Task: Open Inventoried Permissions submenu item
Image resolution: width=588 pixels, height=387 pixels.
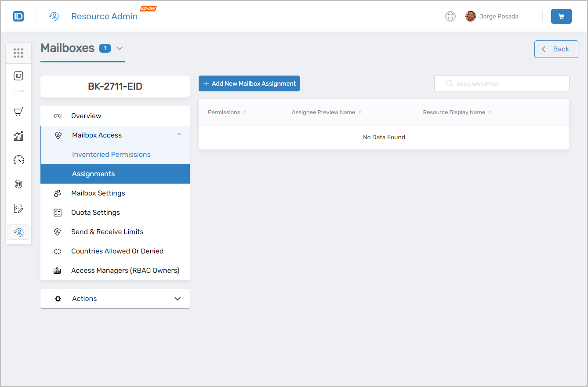Action: (x=111, y=155)
